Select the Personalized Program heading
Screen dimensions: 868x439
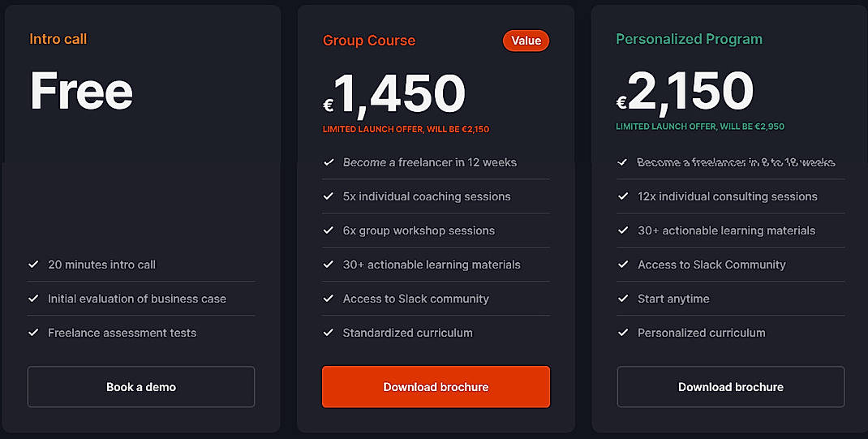point(690,39)
